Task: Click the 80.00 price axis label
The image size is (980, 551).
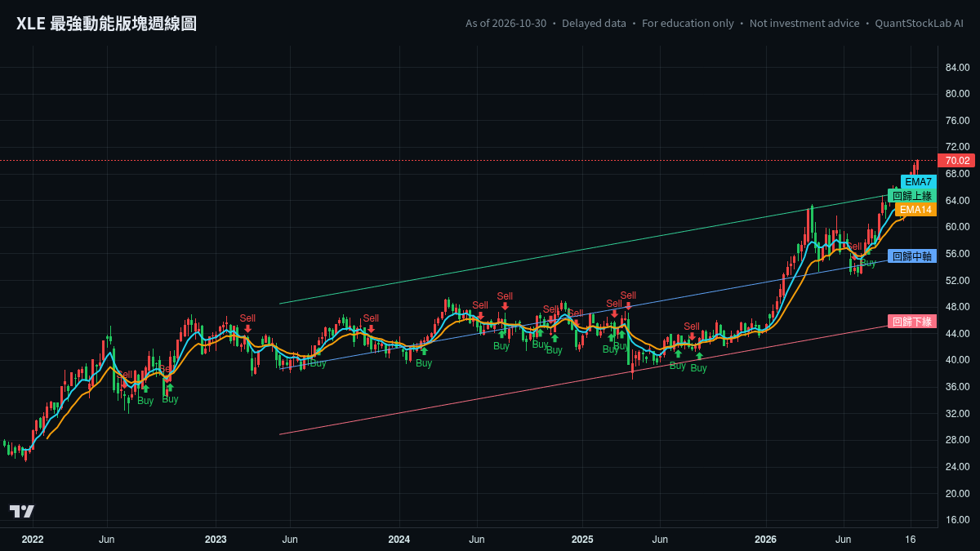Action: click(958, 94)
